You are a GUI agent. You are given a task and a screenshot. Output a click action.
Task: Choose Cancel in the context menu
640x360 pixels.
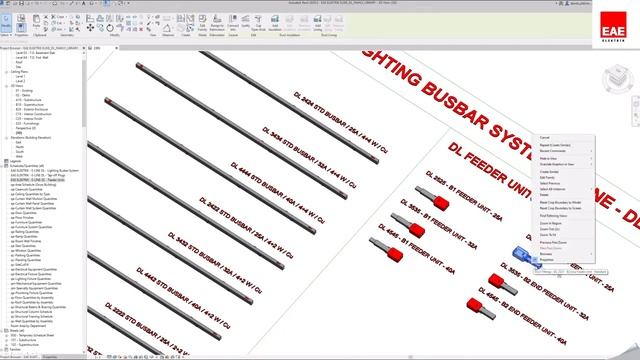pos(544,138)
